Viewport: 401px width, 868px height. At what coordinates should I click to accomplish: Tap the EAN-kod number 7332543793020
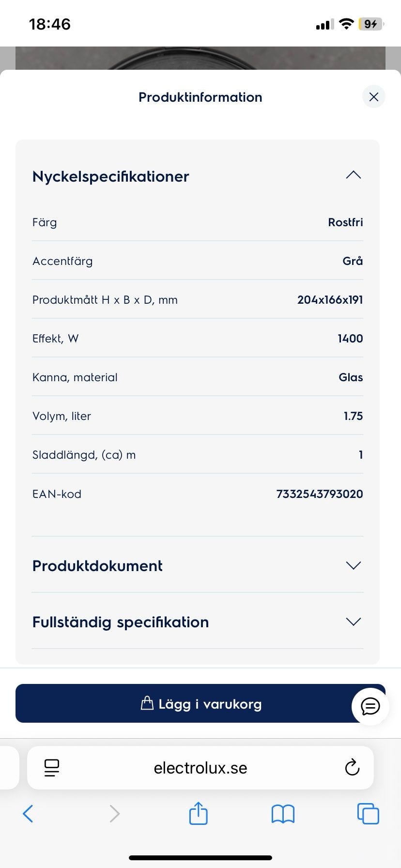(319, 494)
